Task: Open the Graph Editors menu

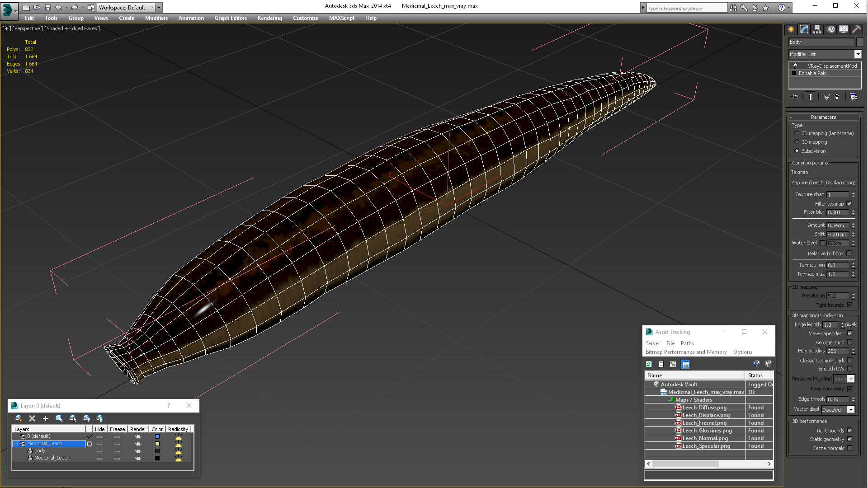Action: click(231, 18)
